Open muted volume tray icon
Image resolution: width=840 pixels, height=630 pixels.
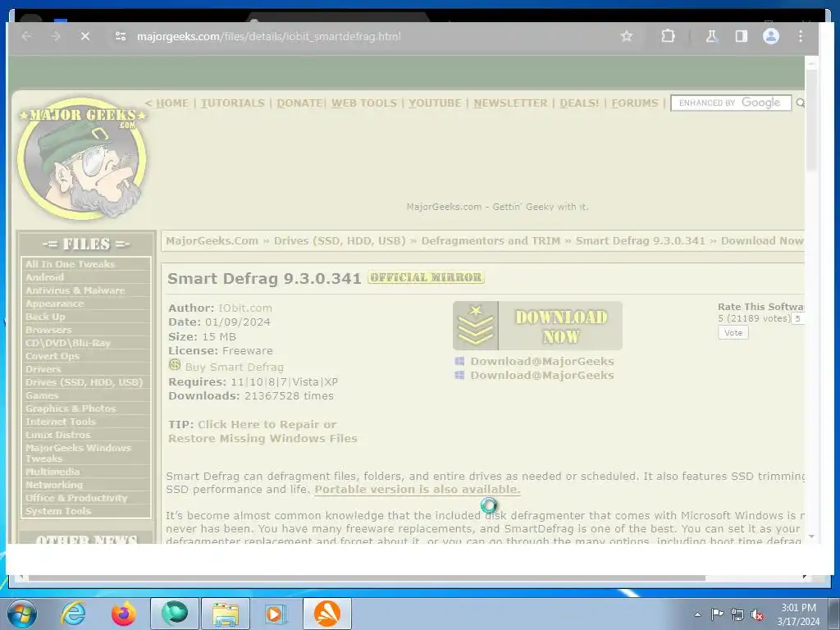tap(757, 615)
